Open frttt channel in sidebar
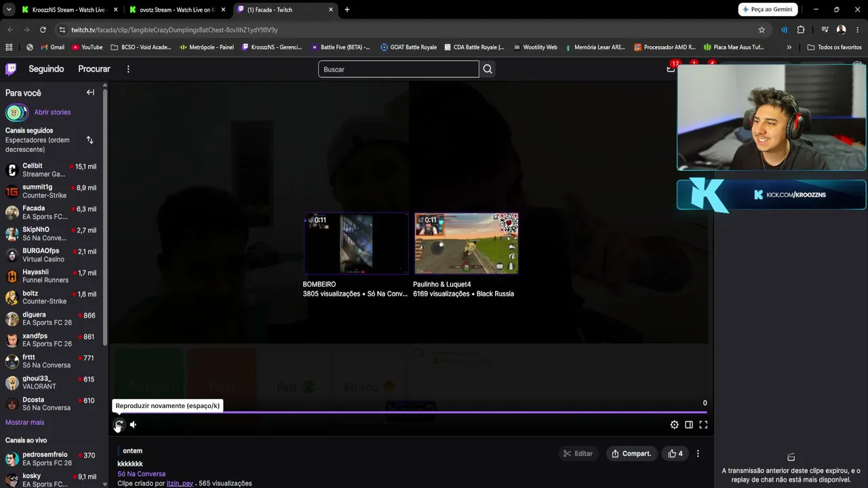The image size is (868, 488). [x=51, y=361]
